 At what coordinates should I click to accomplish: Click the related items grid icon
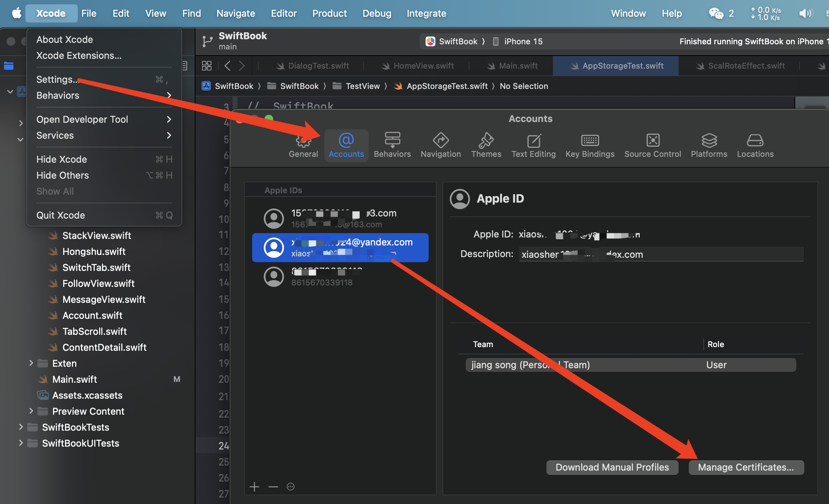point(207,66)
